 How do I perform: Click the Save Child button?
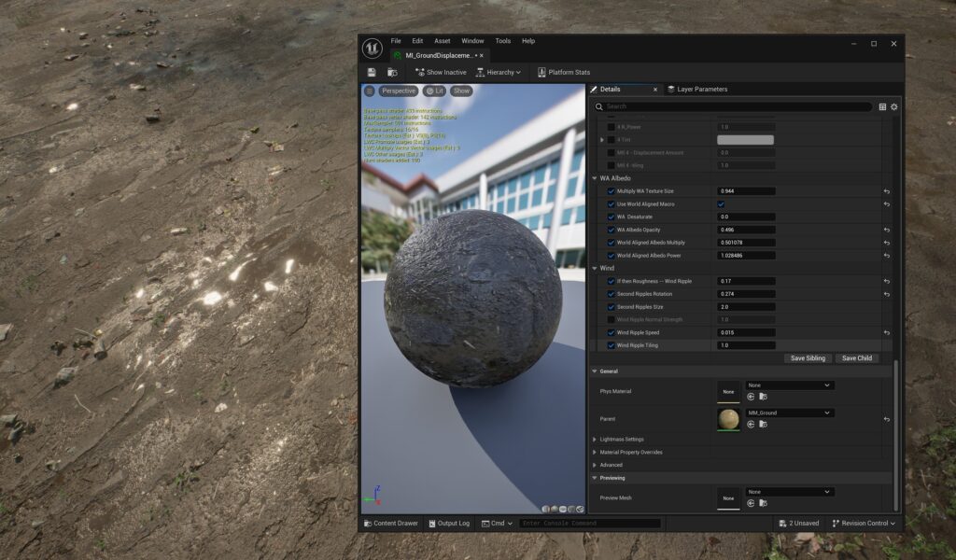pyautogui.click(x=856, y=358)
